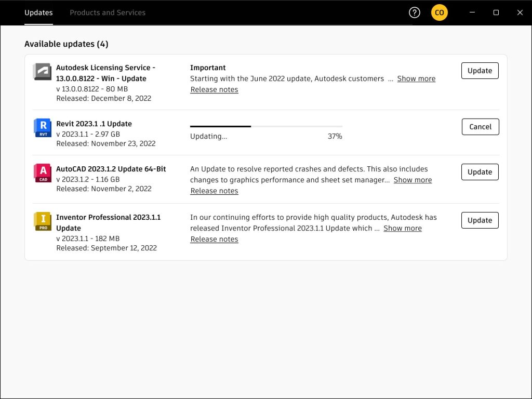Switch to the Products and Services tab
Viewport: 532px width, 399px height.
click(x=108, y=12)
